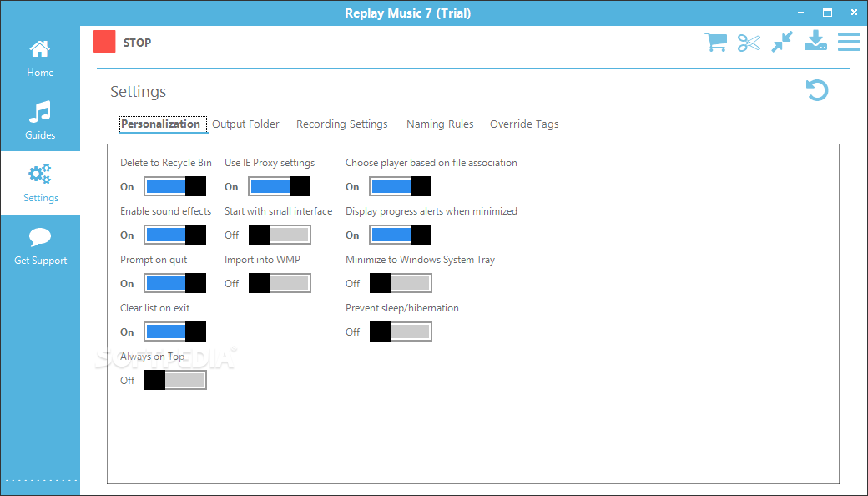Image resolution: width=868 pixels, height=496 pixels.
Task: Click the red STOP recording button
Action: [104, 42]
